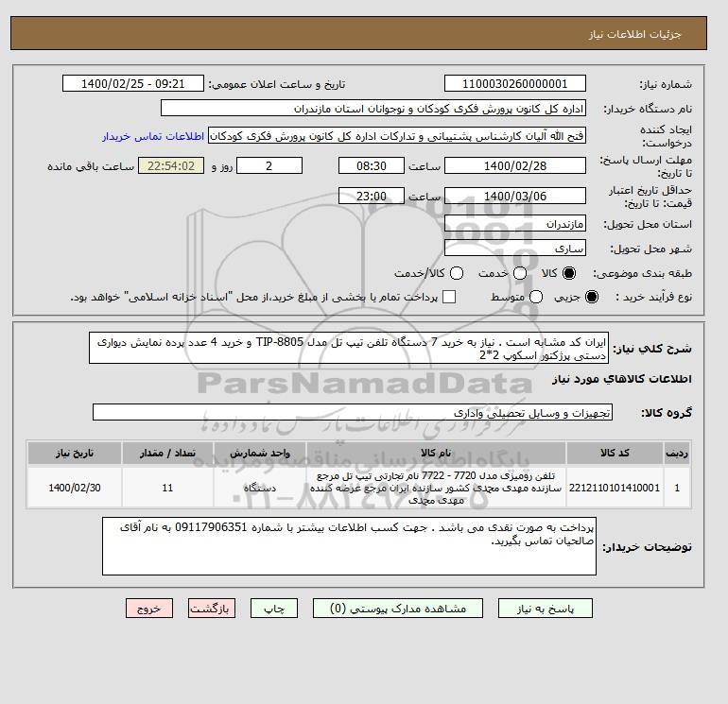Click the شرح کلی نیاز label

point(652,349)
